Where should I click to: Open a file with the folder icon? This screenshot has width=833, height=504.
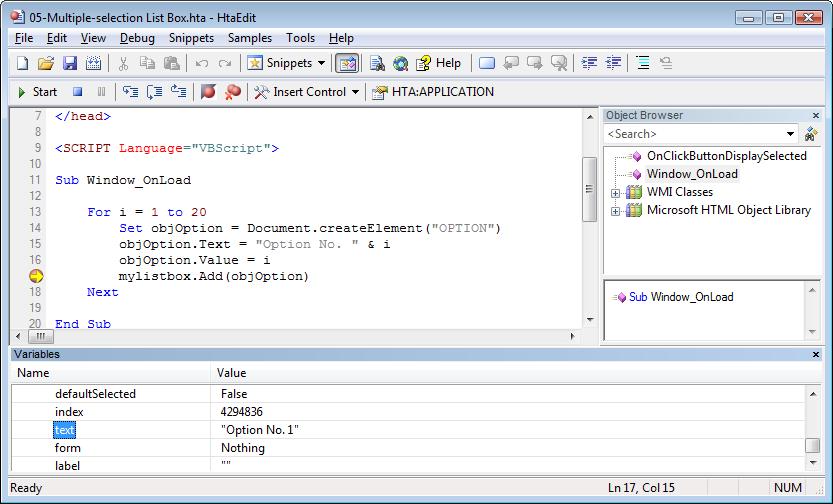[46, 63]
